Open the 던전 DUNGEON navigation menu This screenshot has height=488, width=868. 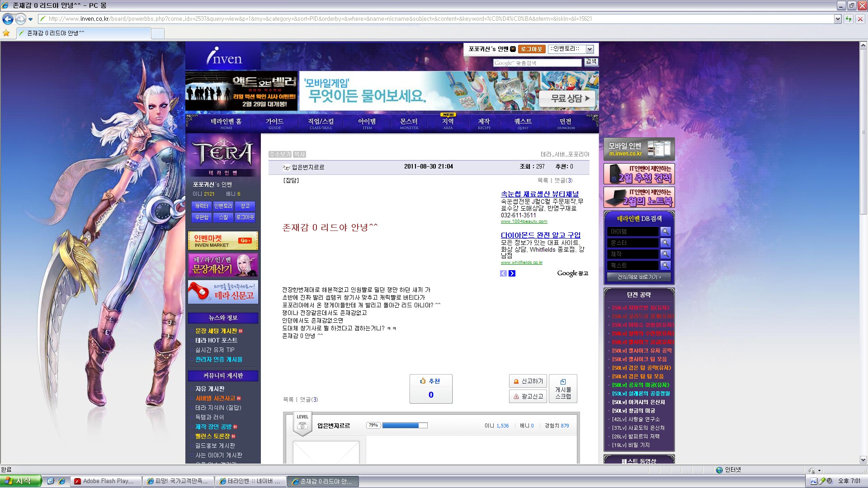pos(566,123)
